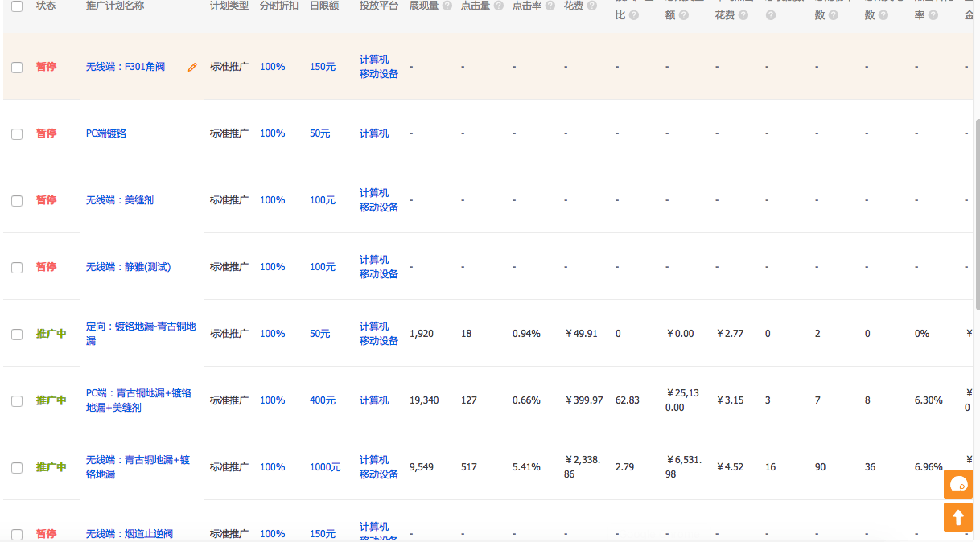Click the 投放平台 column header

pyautogui.click(x=379, y=6)
